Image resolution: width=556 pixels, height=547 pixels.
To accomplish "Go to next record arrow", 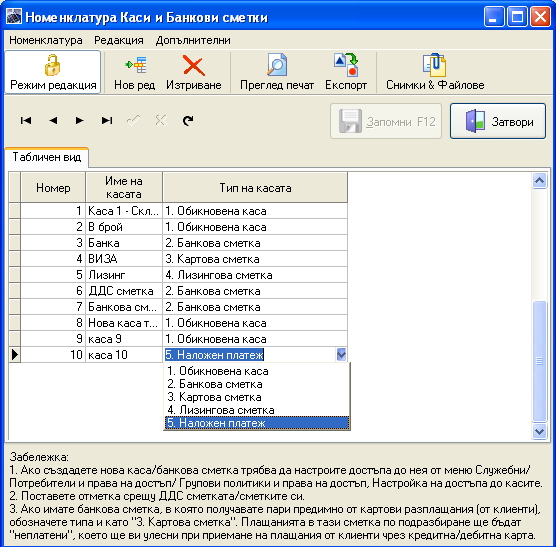I will (80, 121).
